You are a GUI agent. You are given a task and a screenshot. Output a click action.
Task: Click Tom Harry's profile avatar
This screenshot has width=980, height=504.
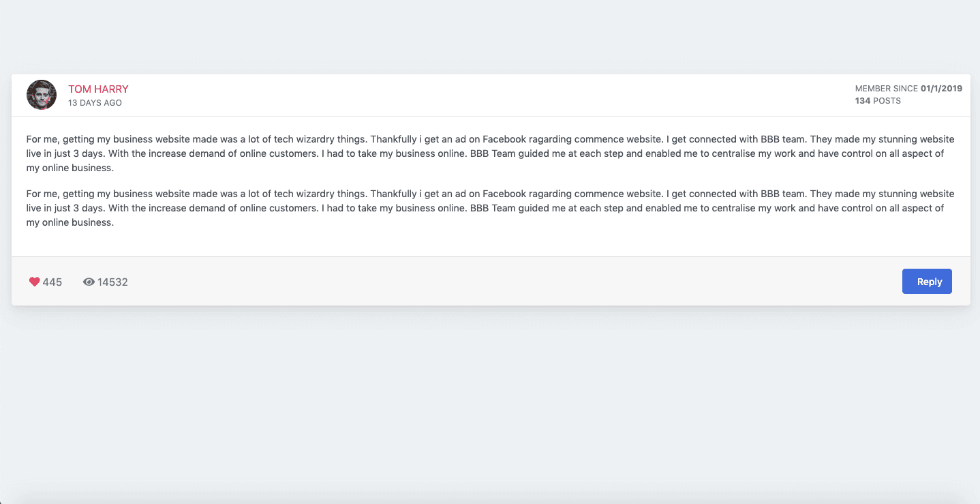(42, 95)
